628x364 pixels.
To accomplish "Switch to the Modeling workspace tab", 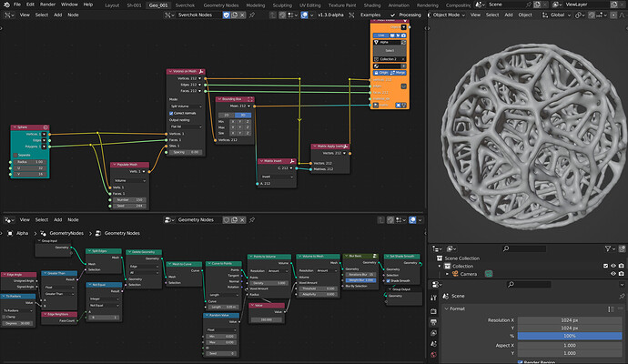I will [x=256, y=5].
